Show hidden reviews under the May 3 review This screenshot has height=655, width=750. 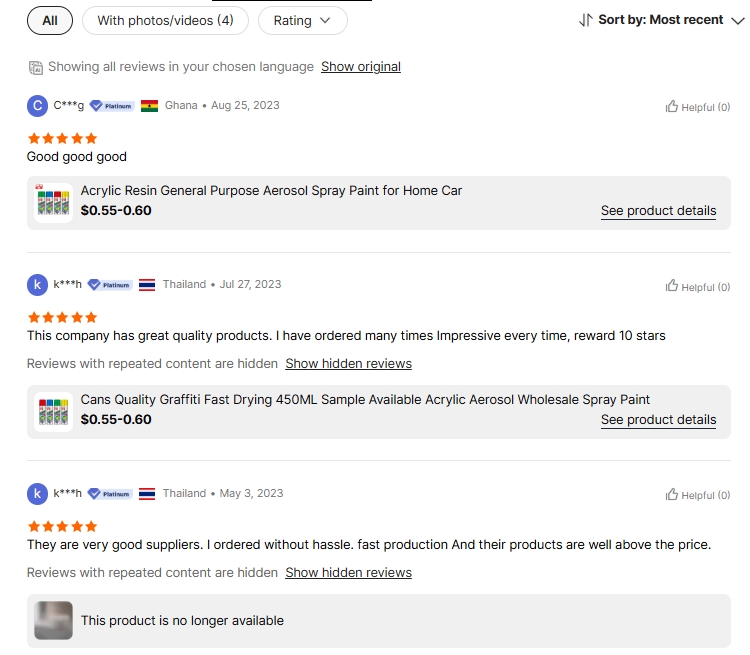[348, 573]
